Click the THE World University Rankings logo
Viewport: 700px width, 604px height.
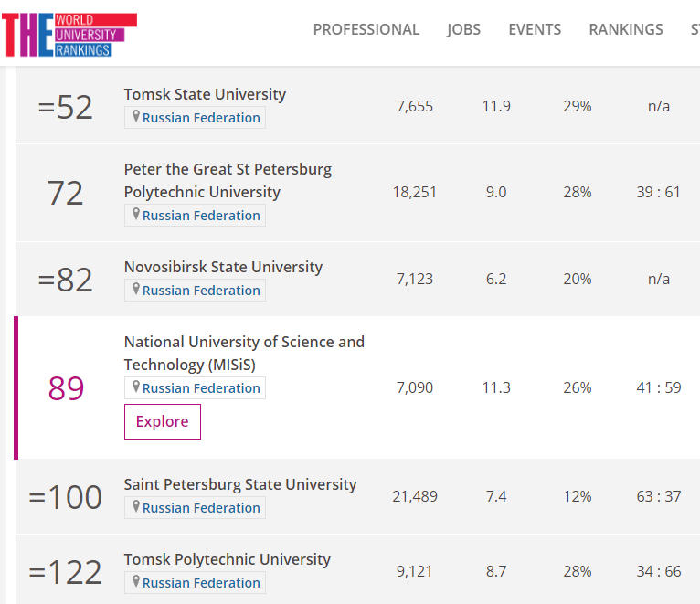(69, 35)
